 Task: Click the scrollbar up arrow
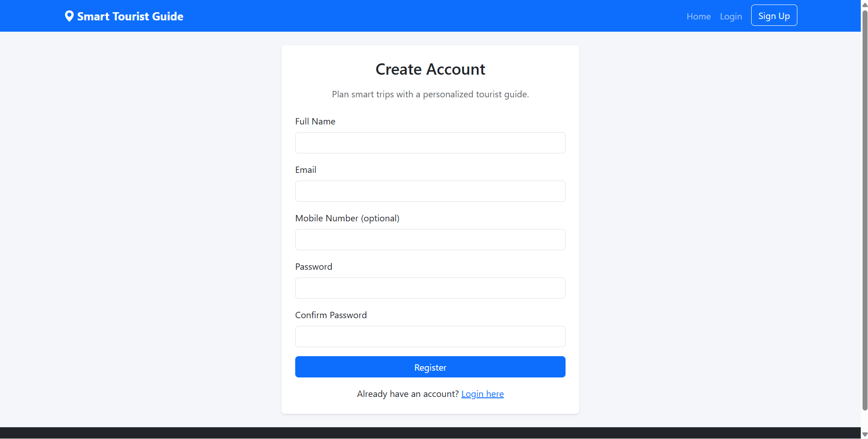tap(864, 4)
